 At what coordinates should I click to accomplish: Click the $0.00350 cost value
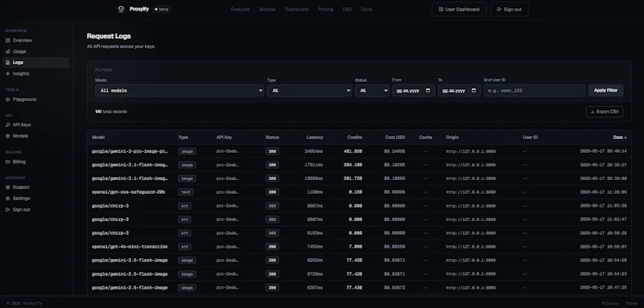coord(394,247)
